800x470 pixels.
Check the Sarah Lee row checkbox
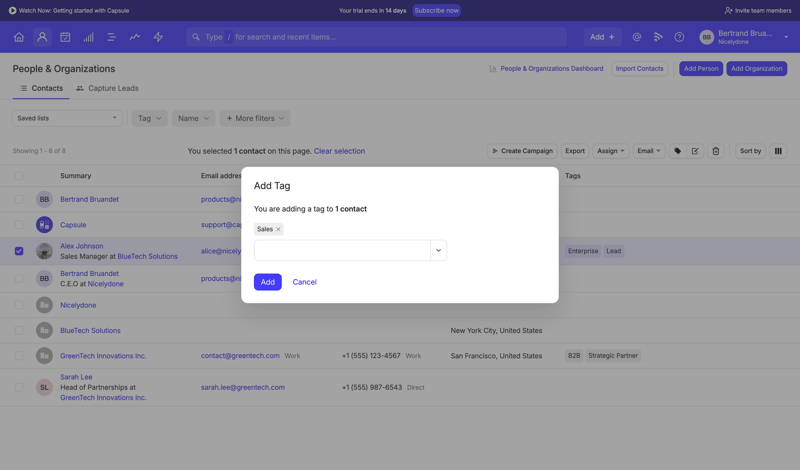click(x=19, y=387)
